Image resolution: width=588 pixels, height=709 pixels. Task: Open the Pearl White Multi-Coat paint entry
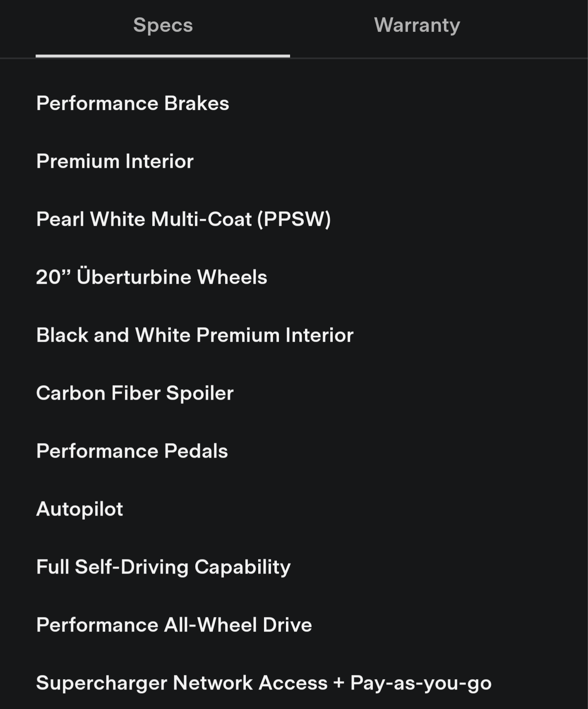click(x=183, y=219)
